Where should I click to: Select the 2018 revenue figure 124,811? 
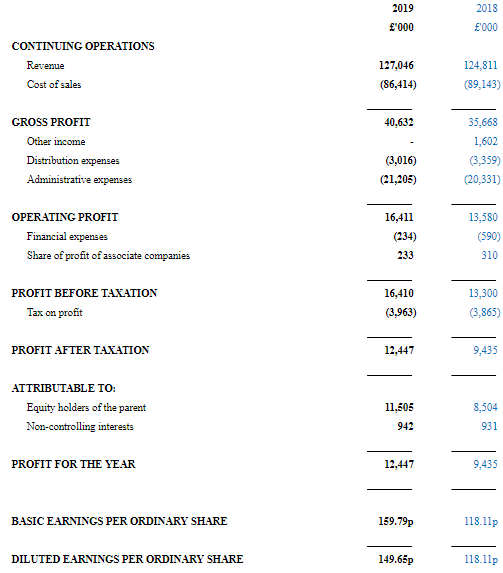click(x=481, y=65)
